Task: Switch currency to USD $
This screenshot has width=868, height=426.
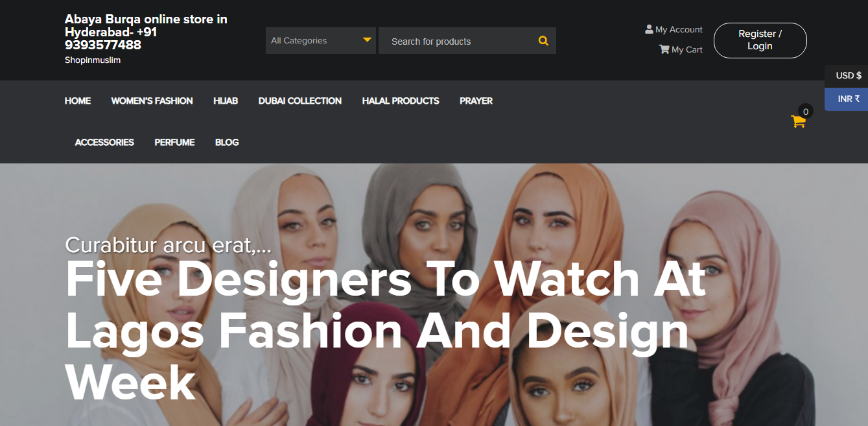Action: pyautogui.click(x=848, y=76)
